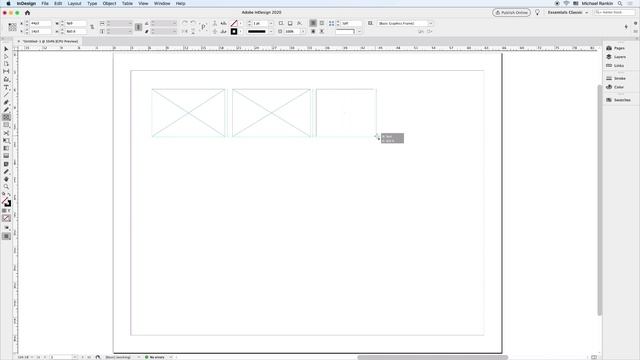Click the X position input field
Viewport: 640px width, 360px height.
41,24
